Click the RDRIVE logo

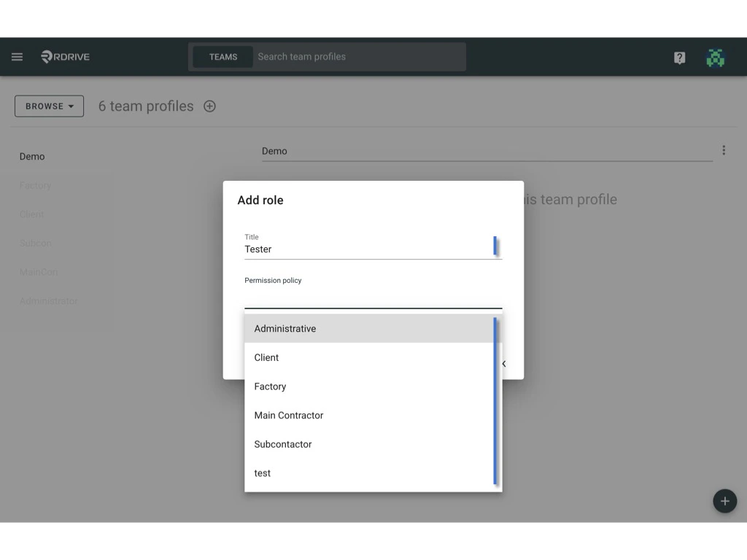coord(65,56)
